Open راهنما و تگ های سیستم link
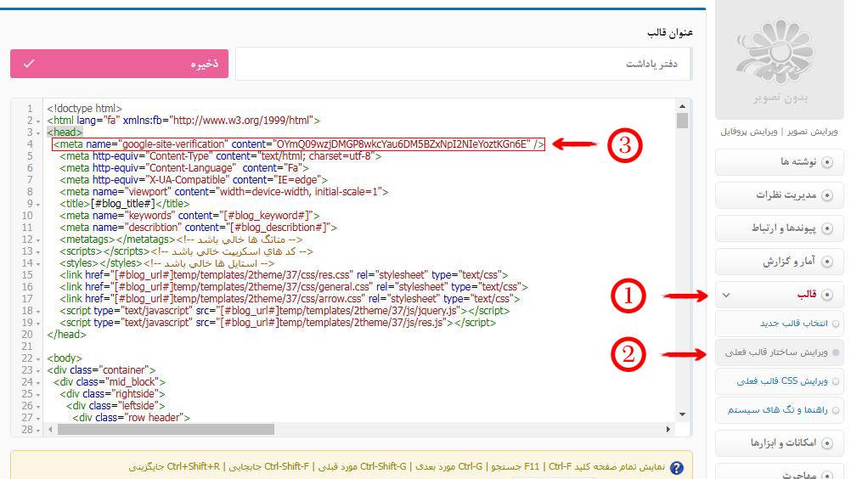The height and width of the screenshot is (479, 868). click(778, 409)
